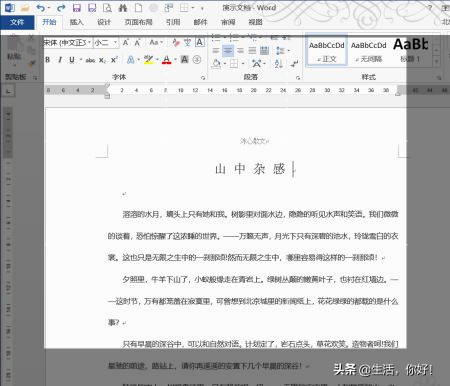Toggle Strikethrough abc button

click(x=90, y=60)
